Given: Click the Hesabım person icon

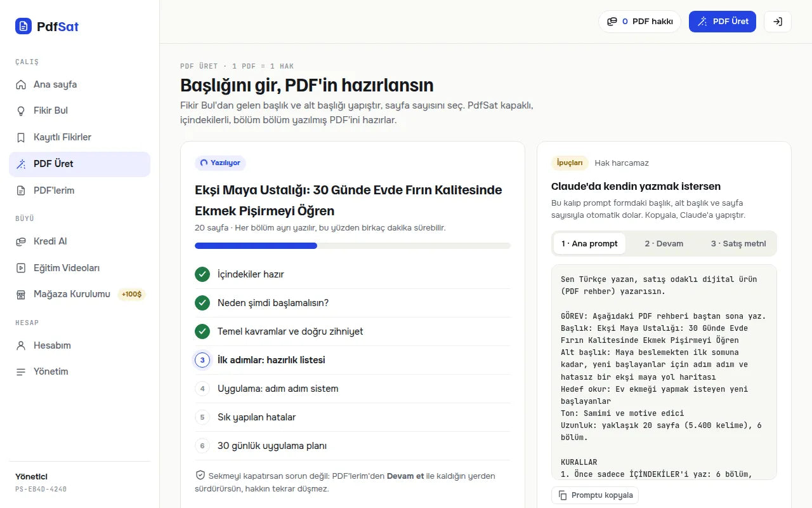Looking at the screenshot, I should (21, 345).
